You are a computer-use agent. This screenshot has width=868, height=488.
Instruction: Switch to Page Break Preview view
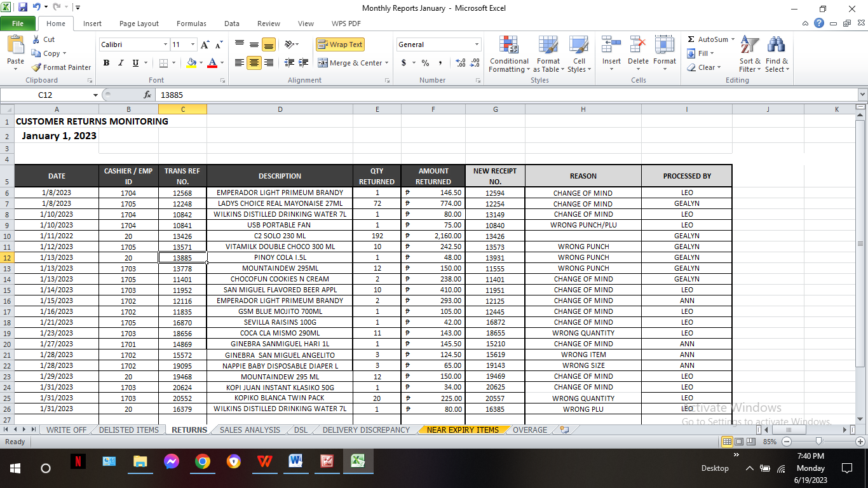click(751, 442)
